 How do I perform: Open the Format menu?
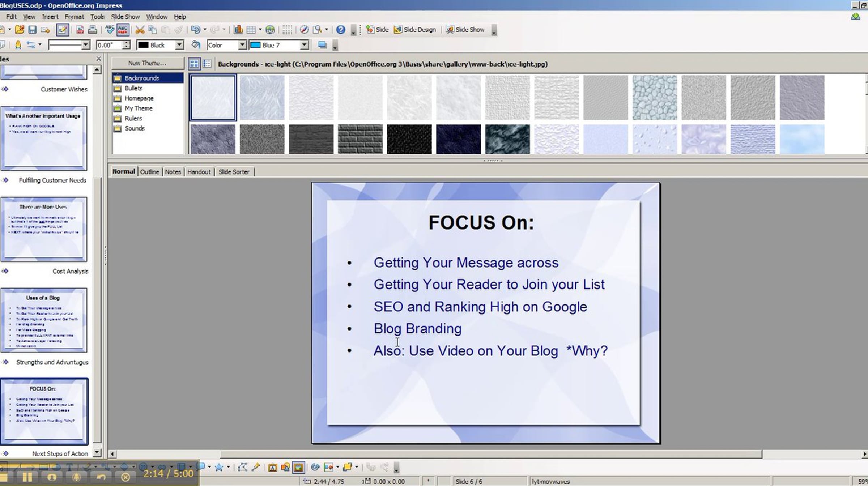[x=74, y=17]
